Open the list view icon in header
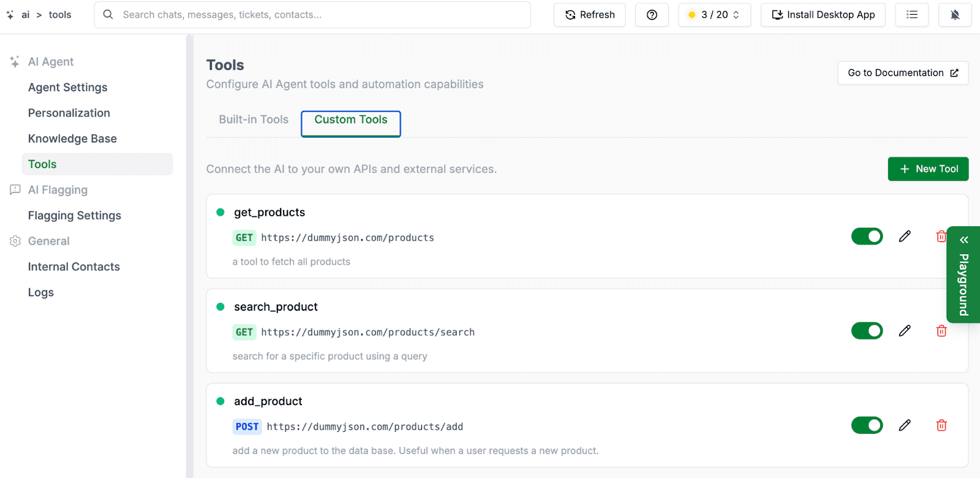The height and width of the screenshot is (478, 980). point(911,15)
